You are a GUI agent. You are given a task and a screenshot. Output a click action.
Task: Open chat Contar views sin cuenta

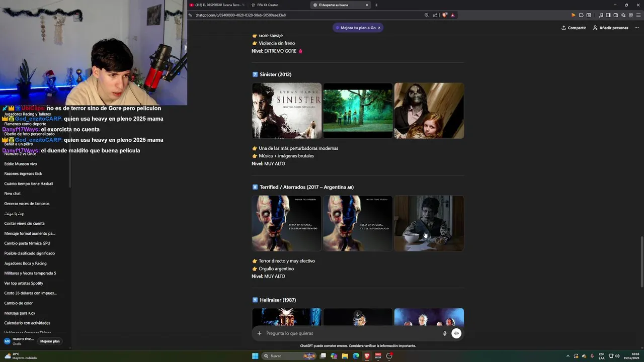24,223
